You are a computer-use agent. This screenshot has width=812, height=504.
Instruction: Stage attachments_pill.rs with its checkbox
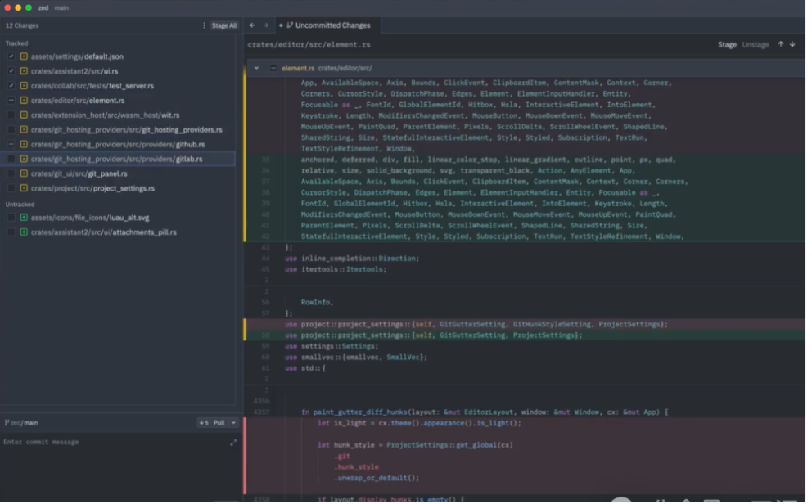pyautogui.click(x=11, y=232)
